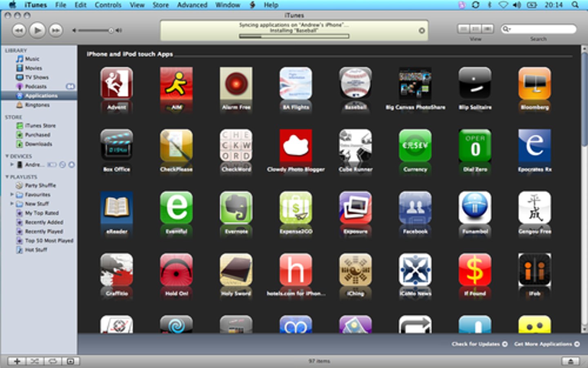The height and width of the screenshot is (368, 588).
Task: Select the Dial Zero app icon
Action: pyautogui.click(x=475, y=145)
